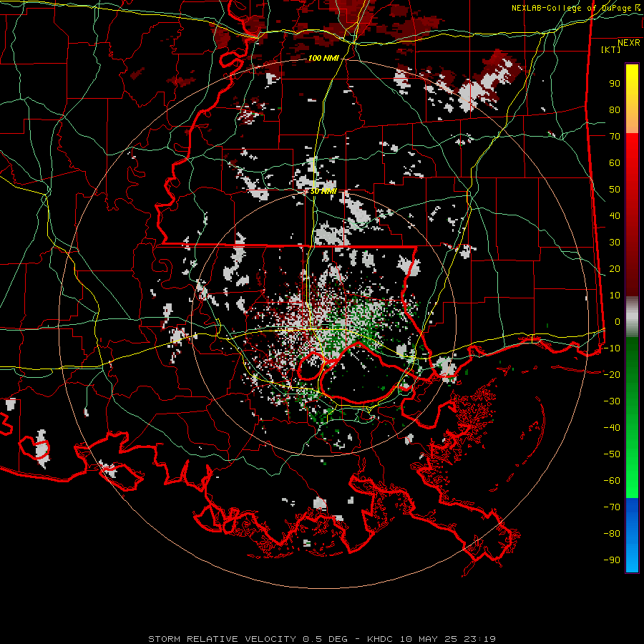Select the 50 NMI range ring label
This screenshot has width=644, height=644.
pyautogui.click(x=323, y=191)
